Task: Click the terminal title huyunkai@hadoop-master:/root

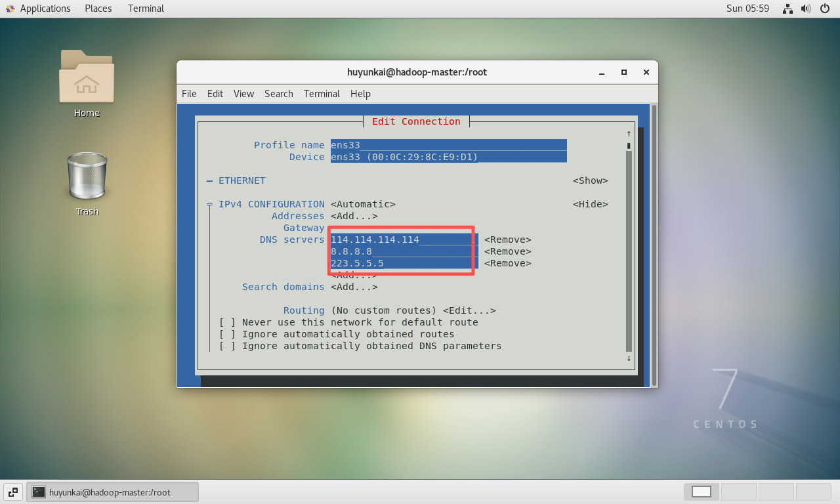Action: point(417,72)
